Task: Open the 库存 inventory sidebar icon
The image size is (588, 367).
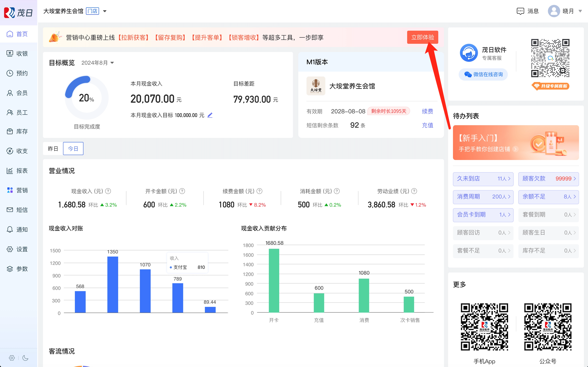Action: tap(10, 132)
